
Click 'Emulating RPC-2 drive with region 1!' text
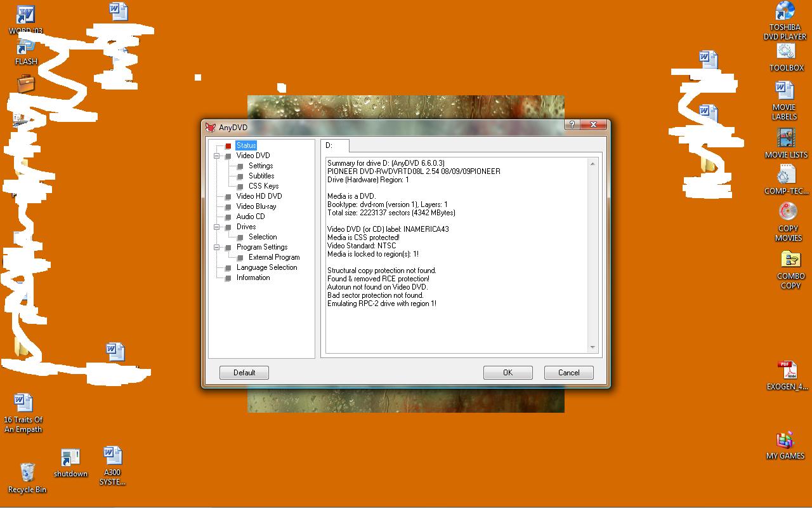pos(382,304)
